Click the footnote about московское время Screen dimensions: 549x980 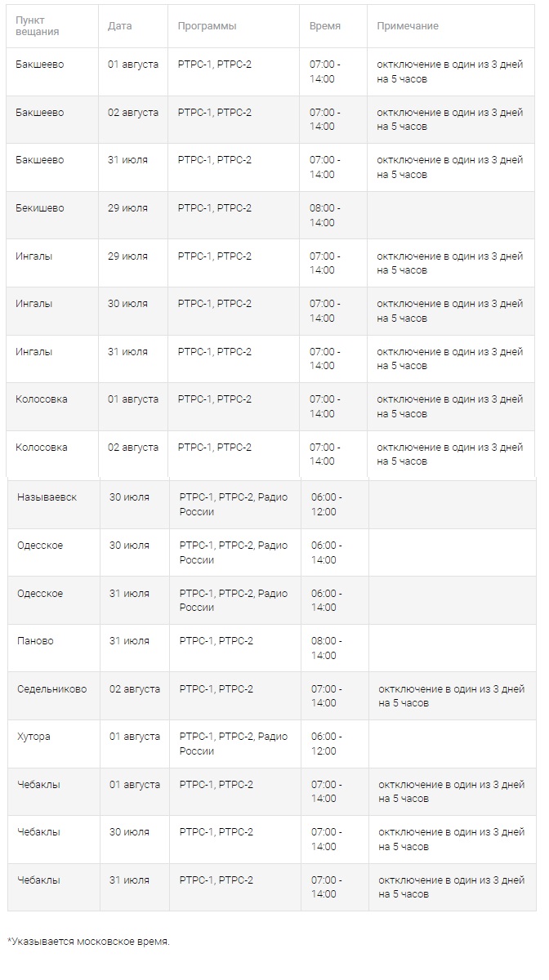point(88,942)
